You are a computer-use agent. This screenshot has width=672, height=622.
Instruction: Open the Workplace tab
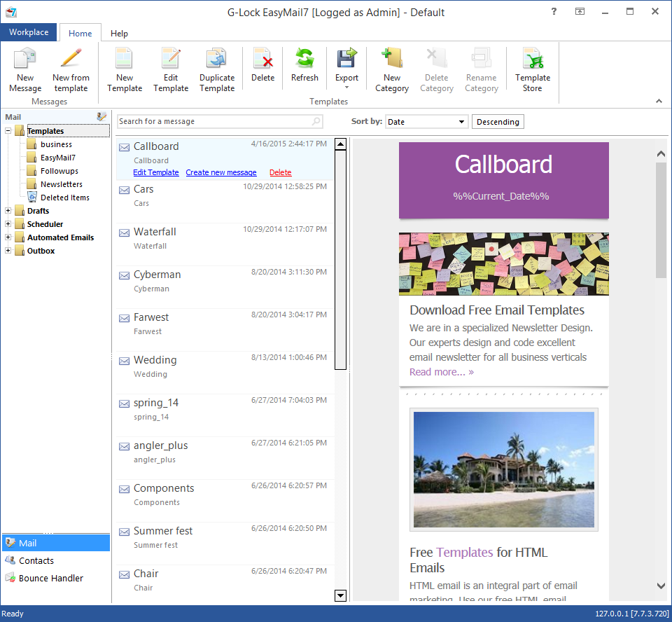point(29,32)
